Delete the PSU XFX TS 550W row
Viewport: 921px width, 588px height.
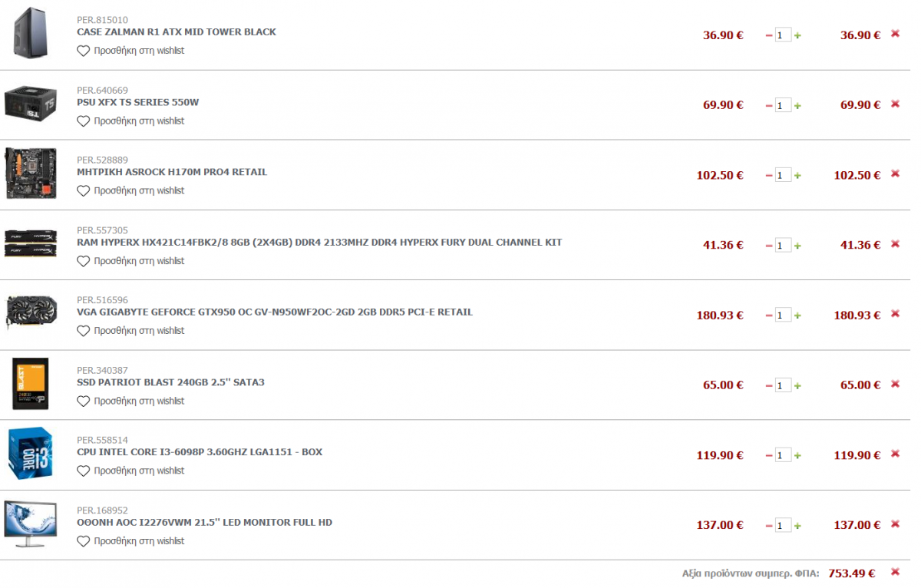(895, 104)
